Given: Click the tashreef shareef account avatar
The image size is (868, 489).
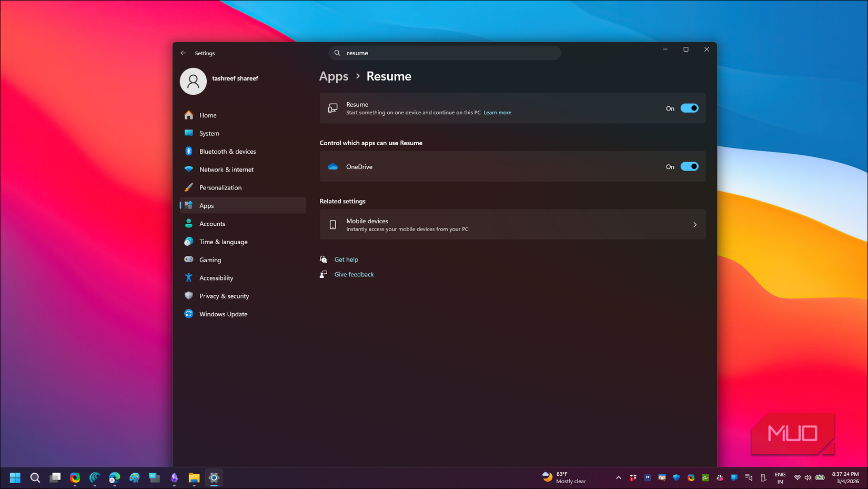Looking at the screenshot, I should pos(193,81).
